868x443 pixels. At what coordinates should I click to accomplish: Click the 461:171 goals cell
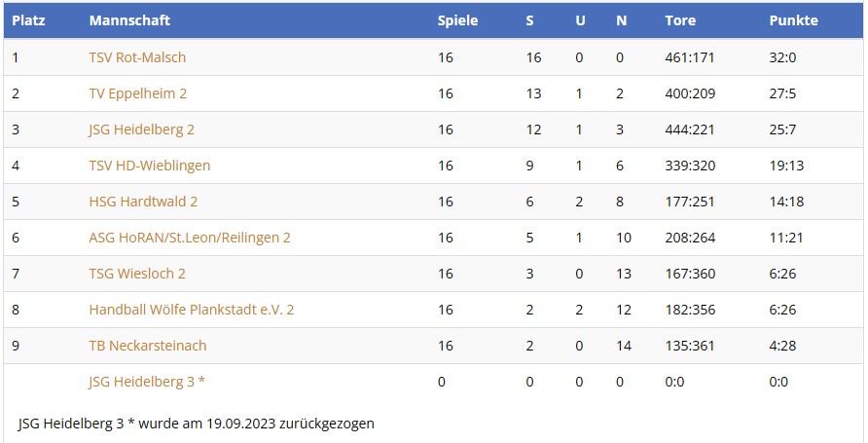tap(690, 57)
